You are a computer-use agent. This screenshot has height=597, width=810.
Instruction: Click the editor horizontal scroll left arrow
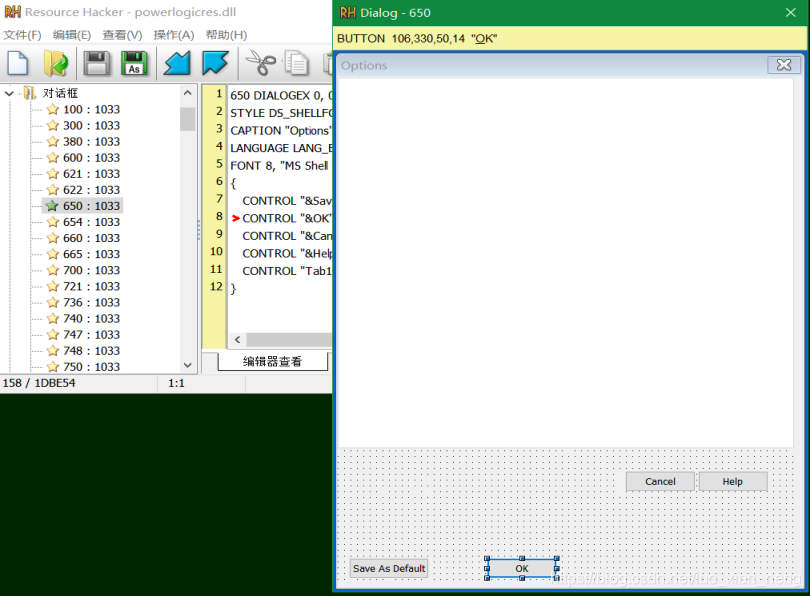pos(238,339)
